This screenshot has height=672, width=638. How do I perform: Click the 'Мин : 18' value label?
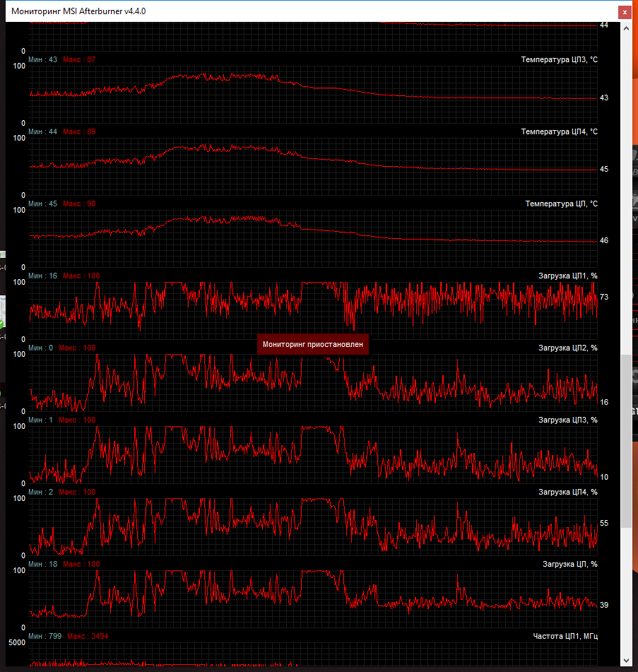[x=42, y=564]
